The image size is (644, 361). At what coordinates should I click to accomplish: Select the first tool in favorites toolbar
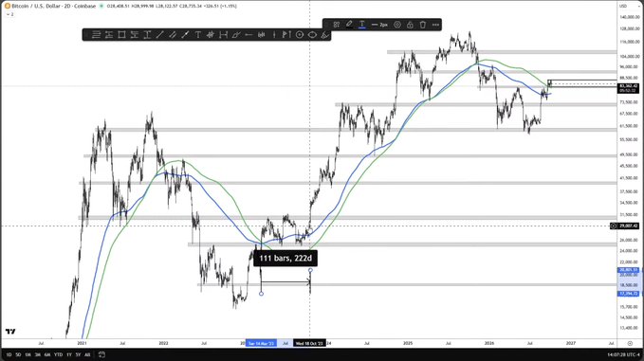(96, 35)
